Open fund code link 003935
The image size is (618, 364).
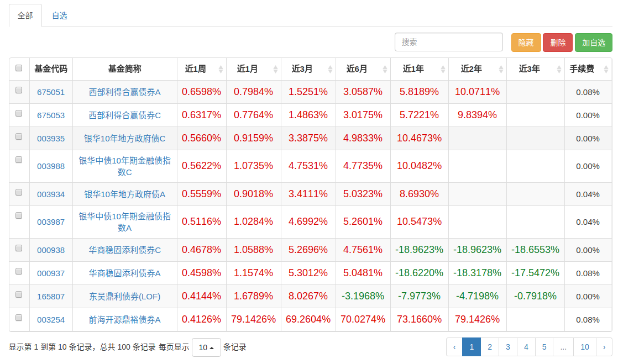tap(51, 139)
